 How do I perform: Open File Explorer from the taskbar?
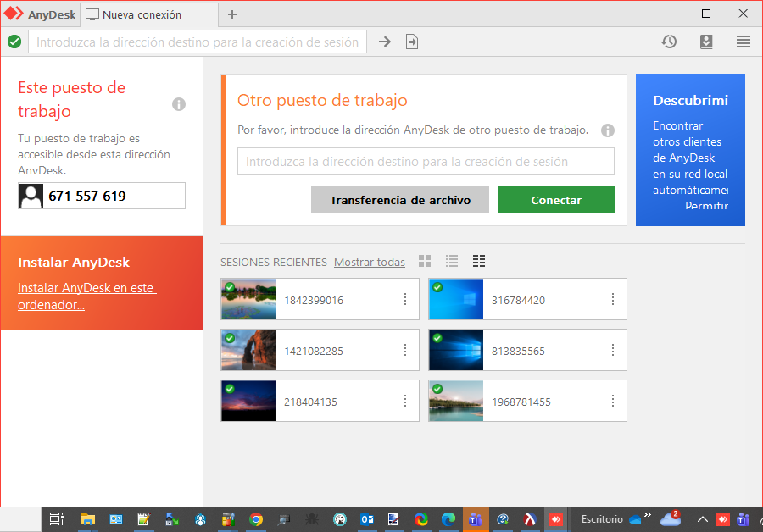87,519
